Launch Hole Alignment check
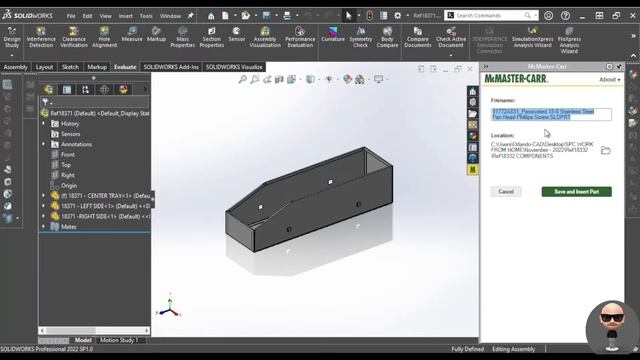Screen dimensions: 640x360 coord(104,38)
